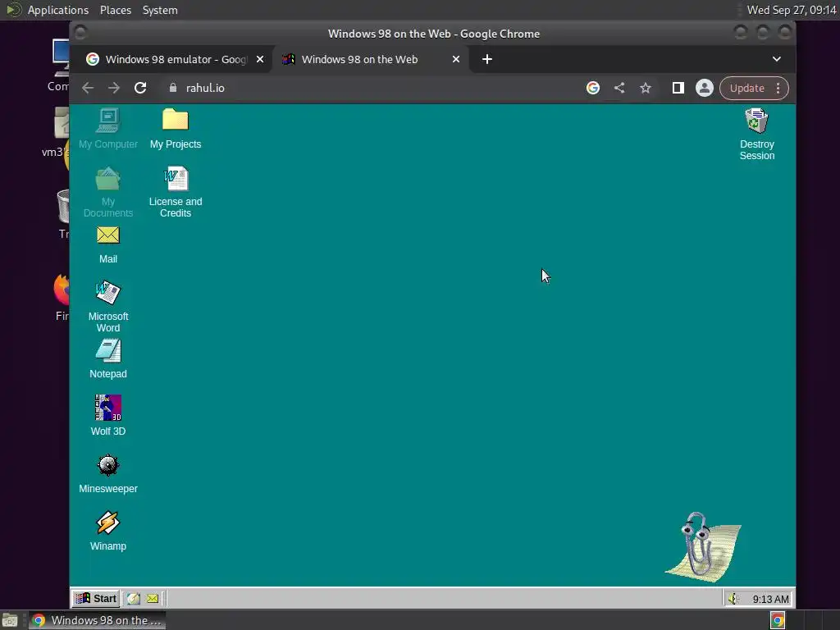This screenshot has width=840, height=630.
Task: Open the My Projects folder icon
Action: coord(176,129)
